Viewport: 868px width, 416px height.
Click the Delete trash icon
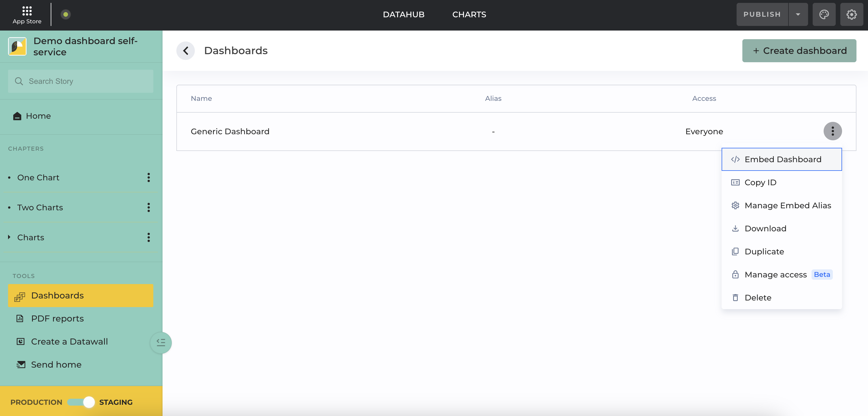point(735,297)
